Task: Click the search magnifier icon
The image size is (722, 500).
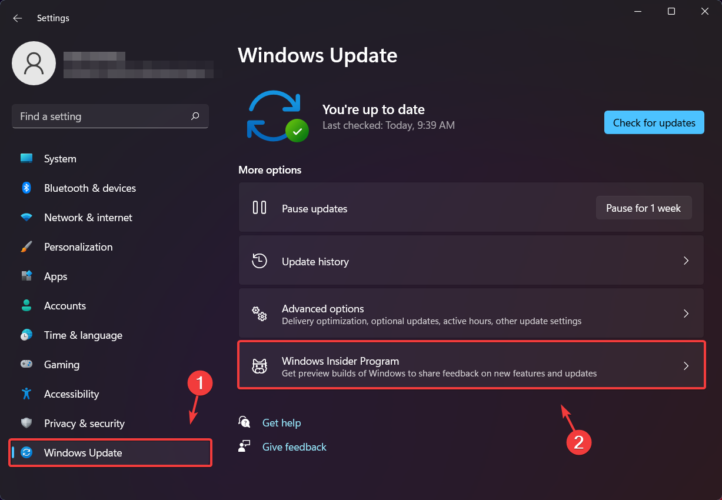Action: pyautogui.click(x=195, y=116)
